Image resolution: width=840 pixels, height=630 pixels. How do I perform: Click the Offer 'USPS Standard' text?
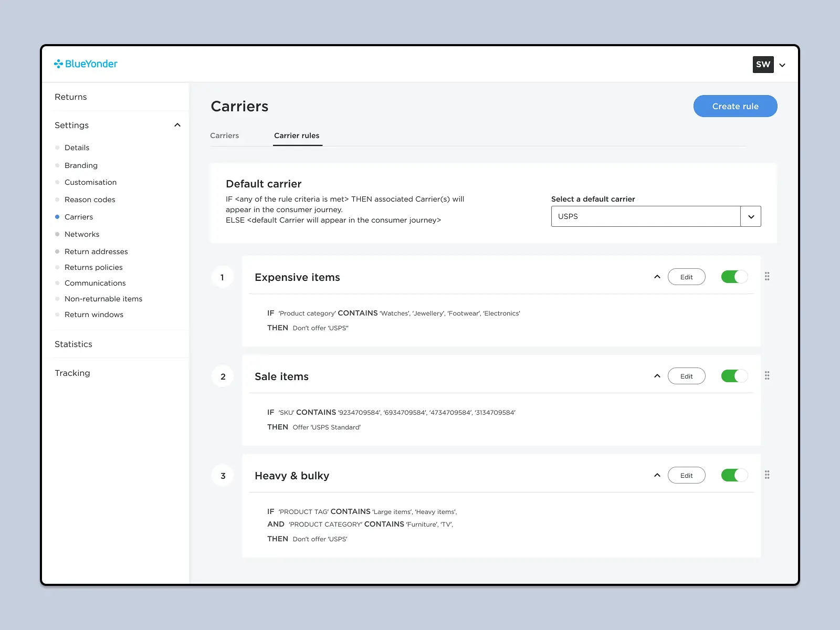[x=327, y=427]
